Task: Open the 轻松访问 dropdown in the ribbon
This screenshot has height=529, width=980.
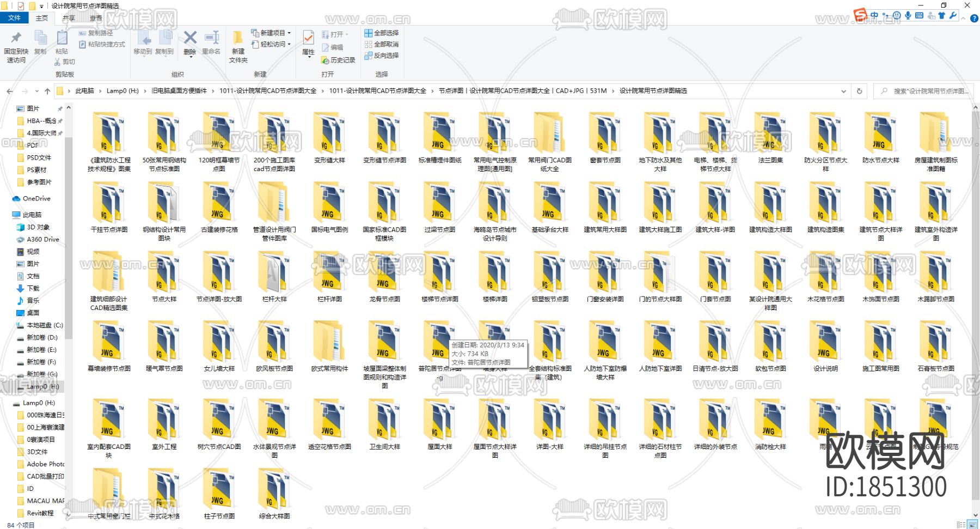Action: 271,44
